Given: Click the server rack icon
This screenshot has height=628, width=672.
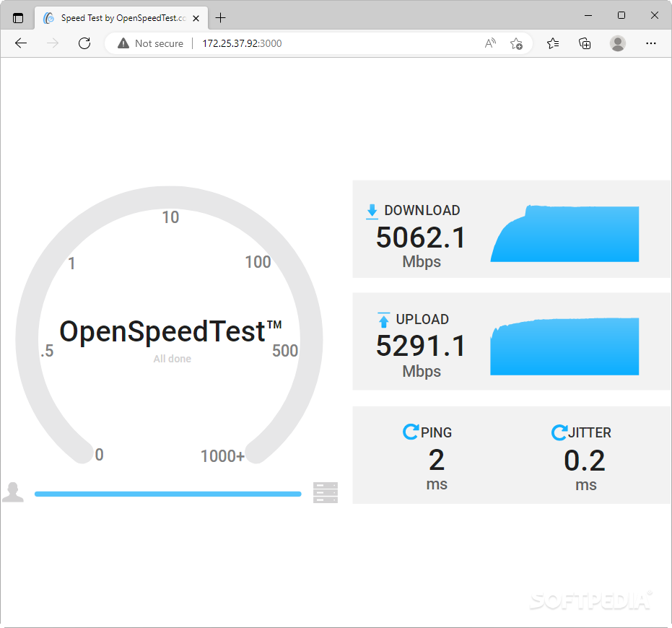Looking at the screenshot, I should (x=326, y=492).
